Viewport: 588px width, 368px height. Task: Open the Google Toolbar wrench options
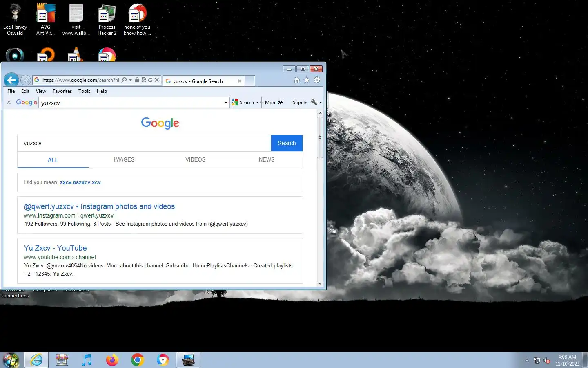click(316, 102)
